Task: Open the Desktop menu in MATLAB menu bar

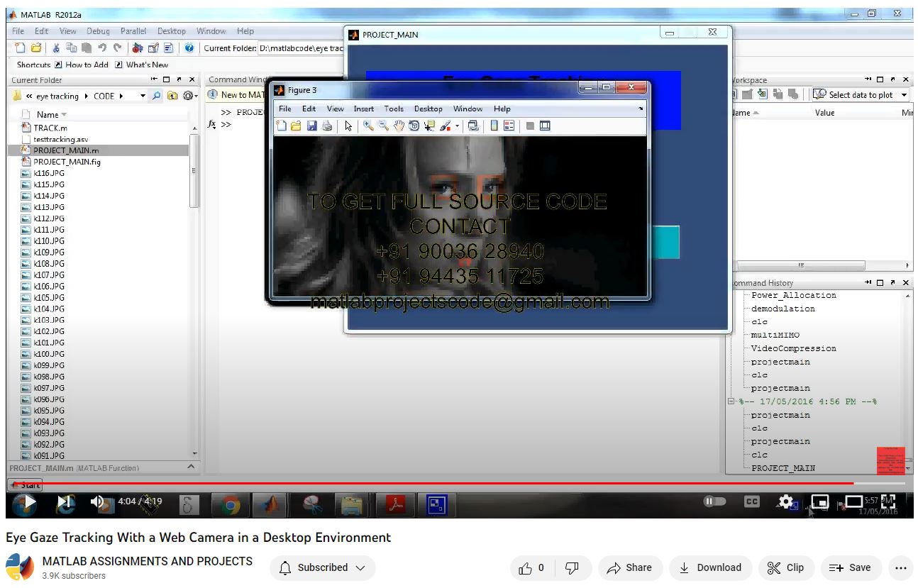Action: pyautogui.click(x=172, y=31)
